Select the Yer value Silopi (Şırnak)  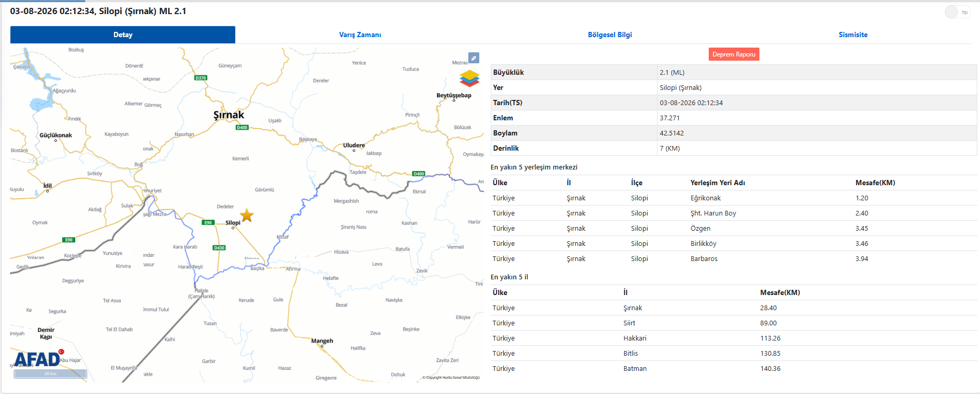click(x=681, y=88)
